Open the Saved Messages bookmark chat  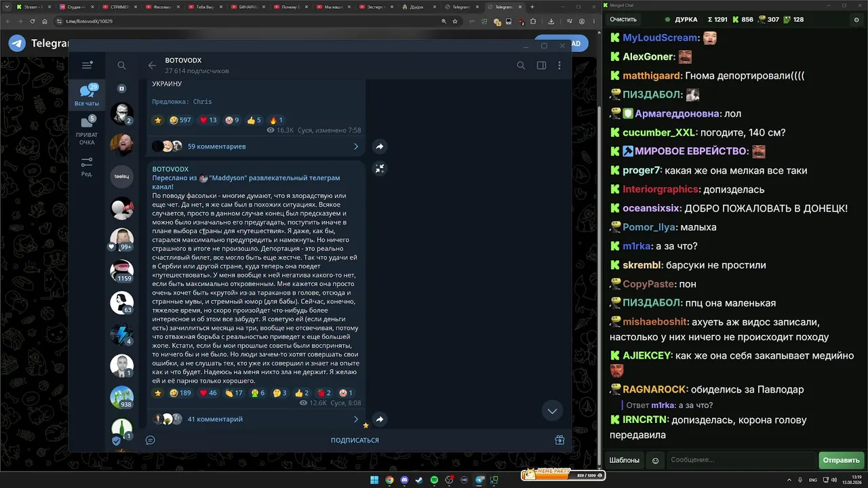pyautogui.click(x=122, y=88)
